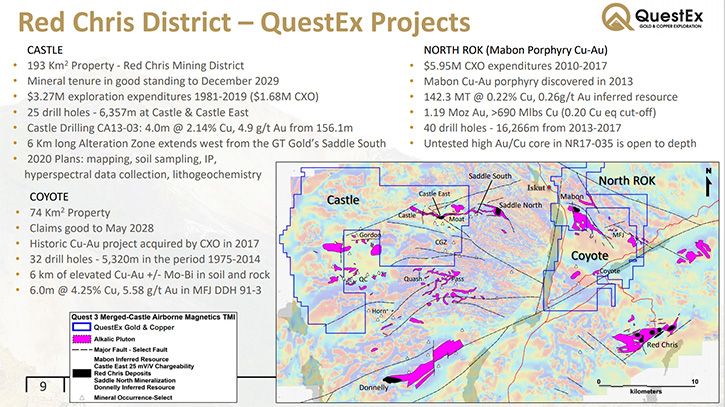Click '6 km of elevated Cu-Au +/- Mo-Bi' bullet

[x=150, y=275]
